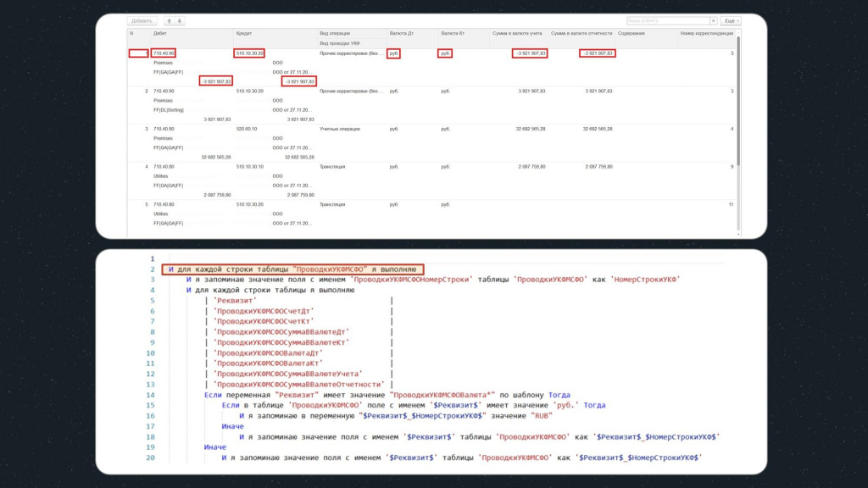Select -3 921 907,83 under Сумма в валюте отчетности
868x488 pixels.
point(598,53)
